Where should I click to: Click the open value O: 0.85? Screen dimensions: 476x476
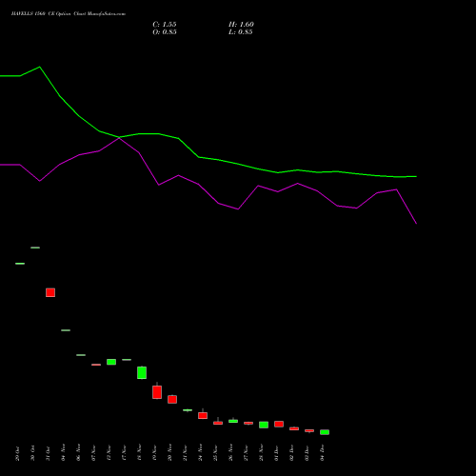pyautogui.click(x=165, y=32)
